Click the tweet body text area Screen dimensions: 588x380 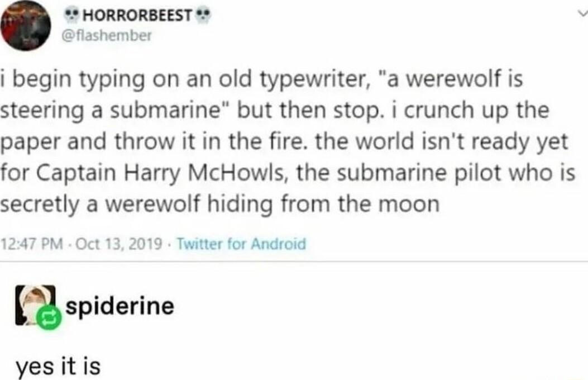pos(279,142)
